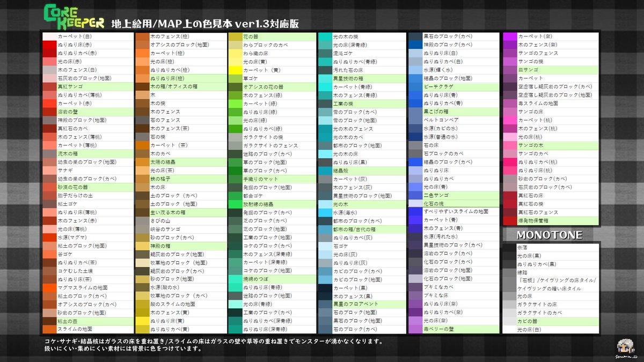Click the 皿サンゴ label
This screenshot has width=644, height=362.
(528, 70)
